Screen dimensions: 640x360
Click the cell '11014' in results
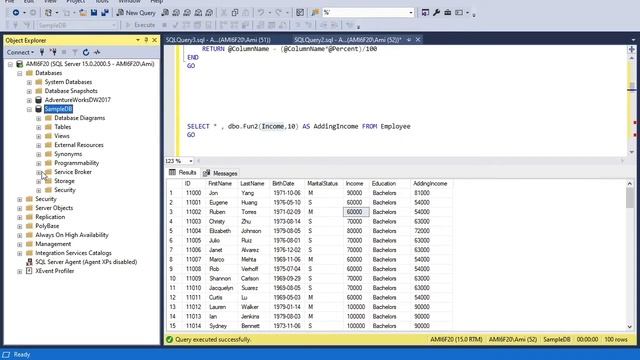[x=193, y=326]
